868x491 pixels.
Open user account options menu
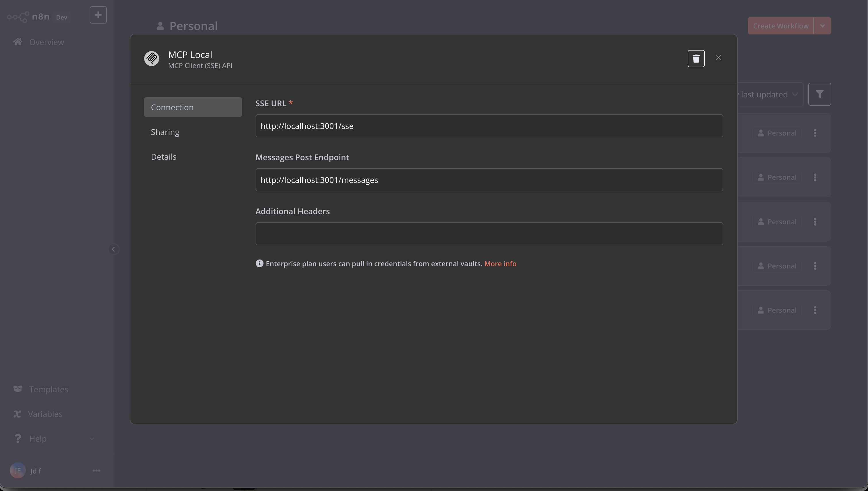(x=97, y=470)
